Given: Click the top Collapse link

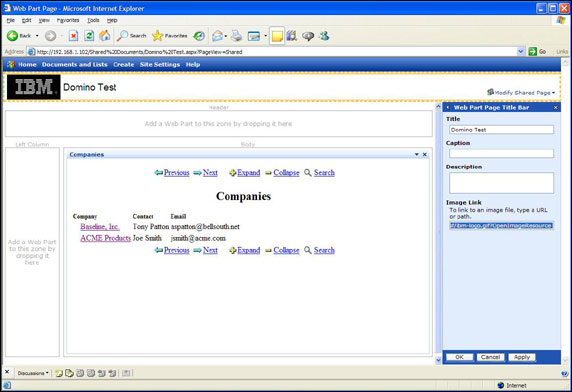Looking at the screenshot, I should pos(286,172).
